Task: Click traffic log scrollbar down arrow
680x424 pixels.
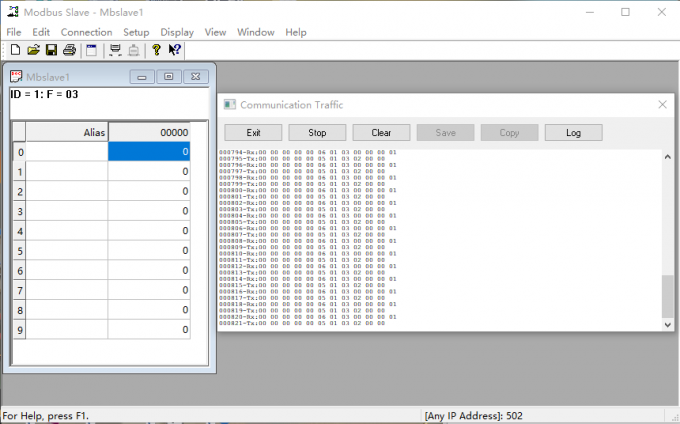Action: [x=667, y=325]
